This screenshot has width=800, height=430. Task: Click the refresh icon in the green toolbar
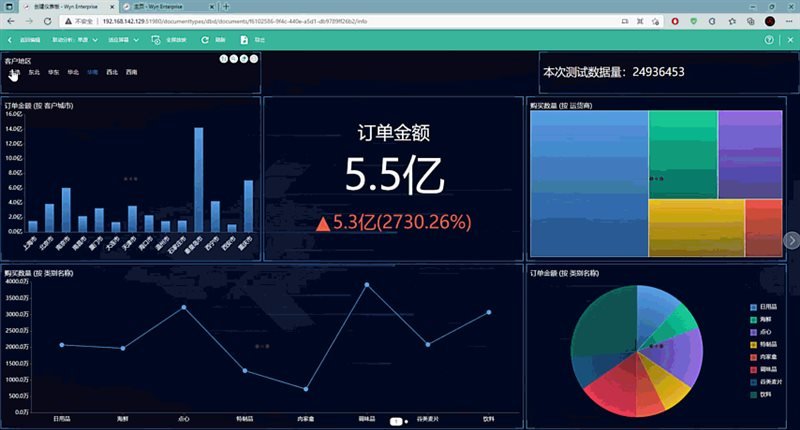206,39
